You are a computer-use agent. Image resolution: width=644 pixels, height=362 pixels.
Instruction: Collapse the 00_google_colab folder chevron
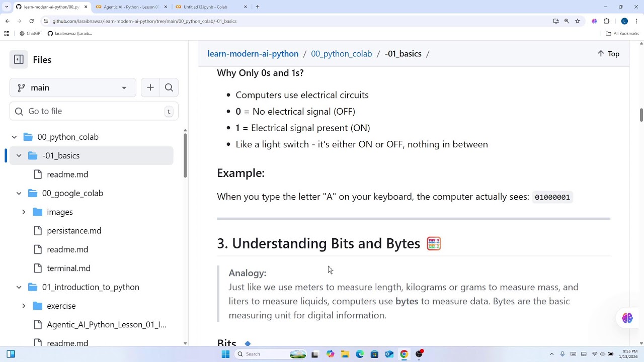pos(19,193)
